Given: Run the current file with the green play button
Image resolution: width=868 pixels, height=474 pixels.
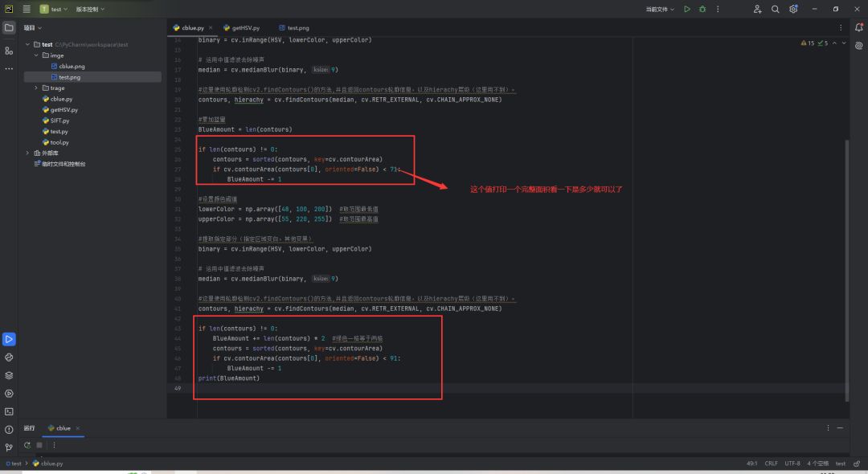Looking at the screenshot, I should coord(686,9).
